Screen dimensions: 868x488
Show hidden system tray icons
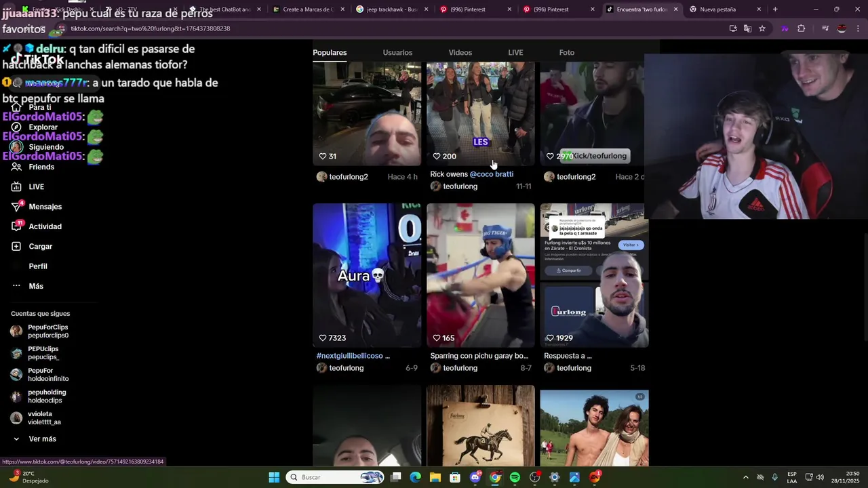click(x=746, y=477)
